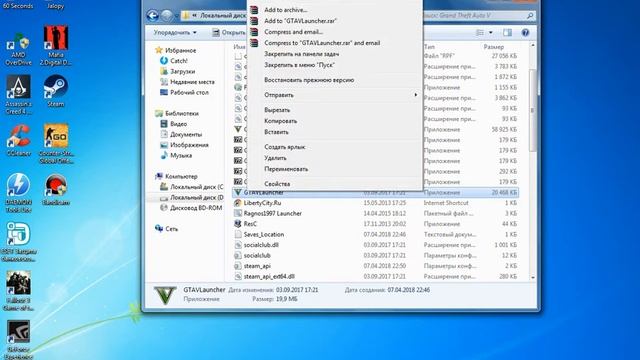Select Закрепить на панели задач
640x360 pixels.
click(x=302, y=53)
